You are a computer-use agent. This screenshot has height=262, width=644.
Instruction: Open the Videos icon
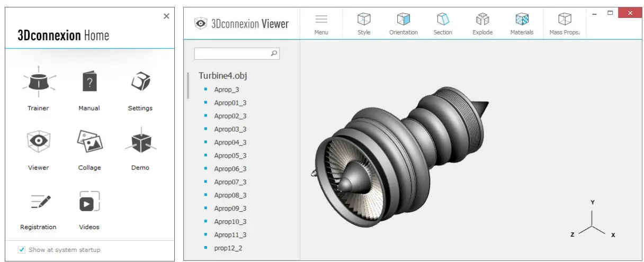pos(90,202)
